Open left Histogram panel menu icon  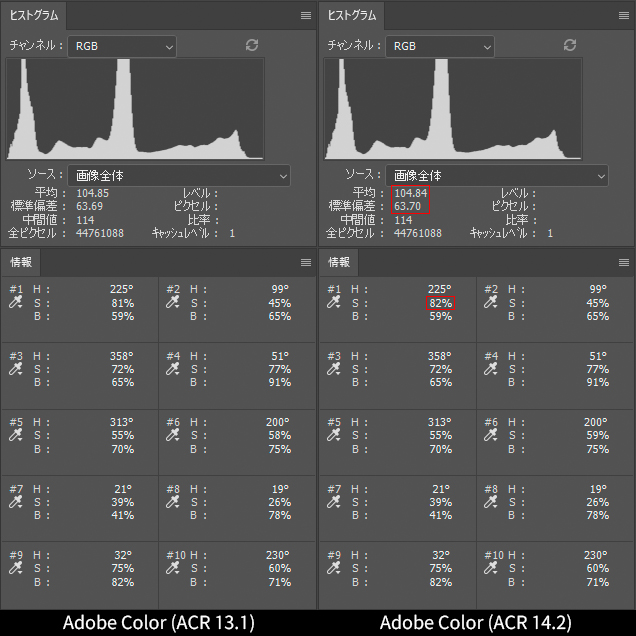[x=306, y=15]
